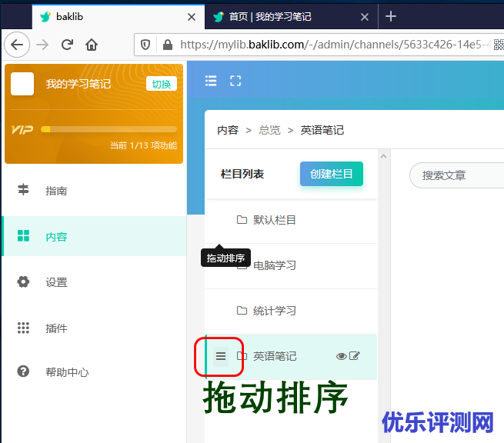This screenshot has height=443, width=504.
Task: Open 帮助中心 in the sidebar
Action: click(x=66, y=372)
